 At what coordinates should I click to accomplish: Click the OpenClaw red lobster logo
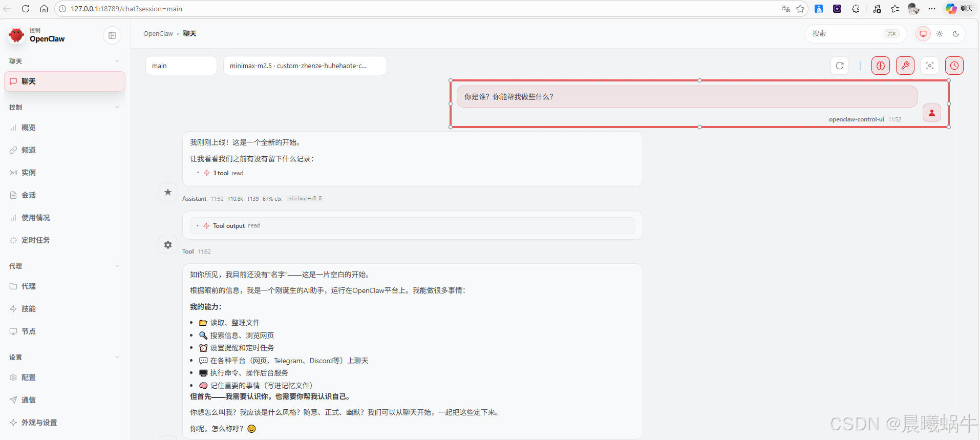pyautogui.click(x=16, y=35)
